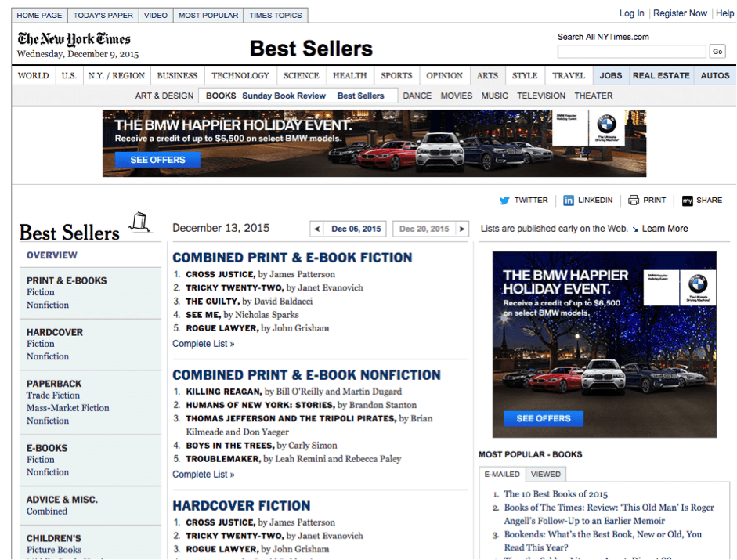Click the LinkedIn icon
Viewport: 737px width, 560px height.
tap(569, 201)
